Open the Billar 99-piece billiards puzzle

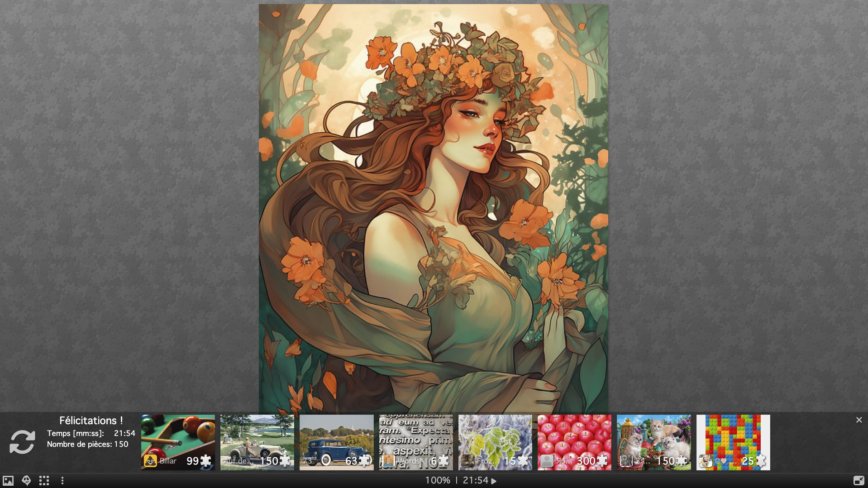pyautogui.click(x=178, y=442)
